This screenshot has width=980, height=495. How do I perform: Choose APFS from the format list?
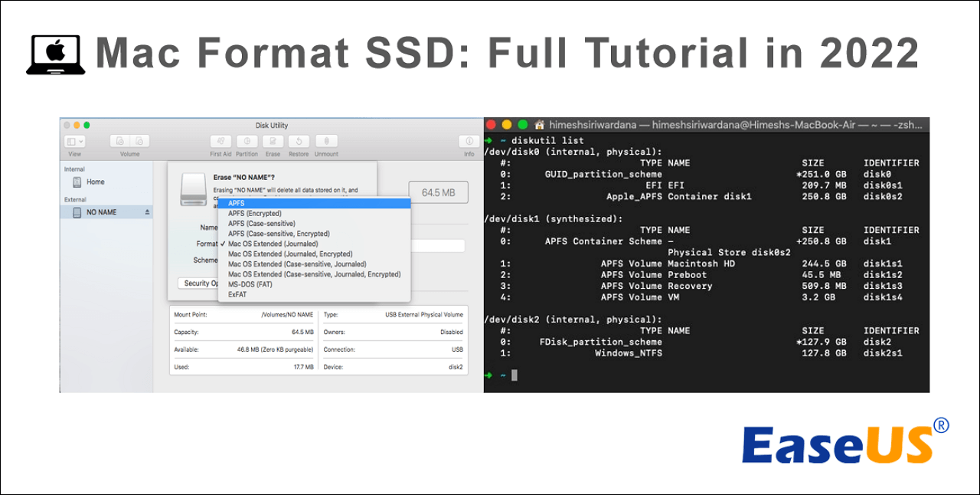point(314,203)
